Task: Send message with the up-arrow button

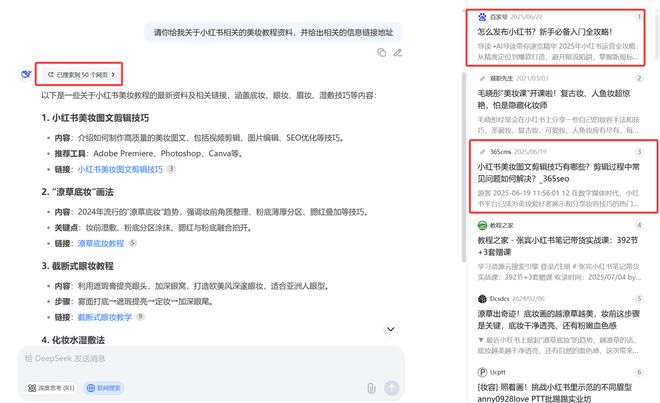Action: [x=391, y=388]
